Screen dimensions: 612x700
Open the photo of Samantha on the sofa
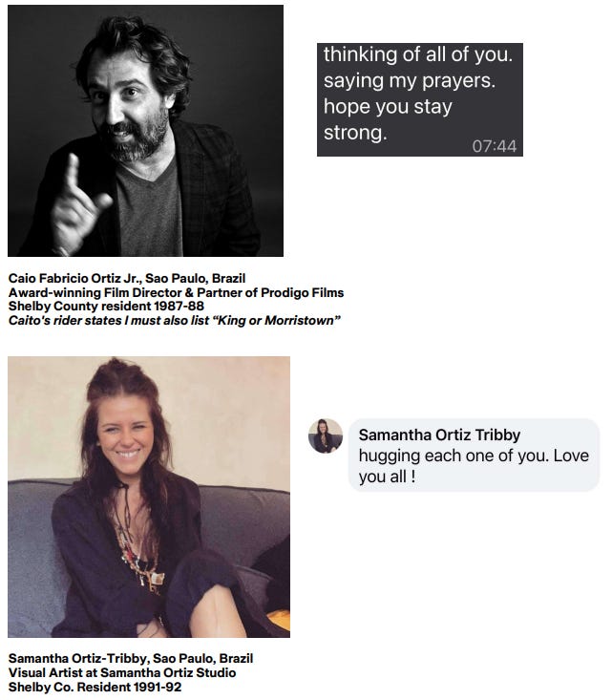pyautogui.click(x=149, y=497)
